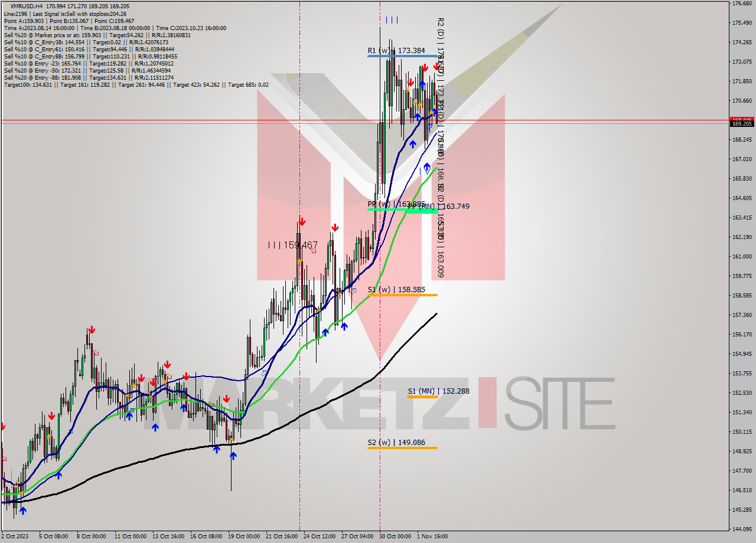756x543 pixels.
Task: Select the orange S1 monthly support line
Action: point(422,397)
